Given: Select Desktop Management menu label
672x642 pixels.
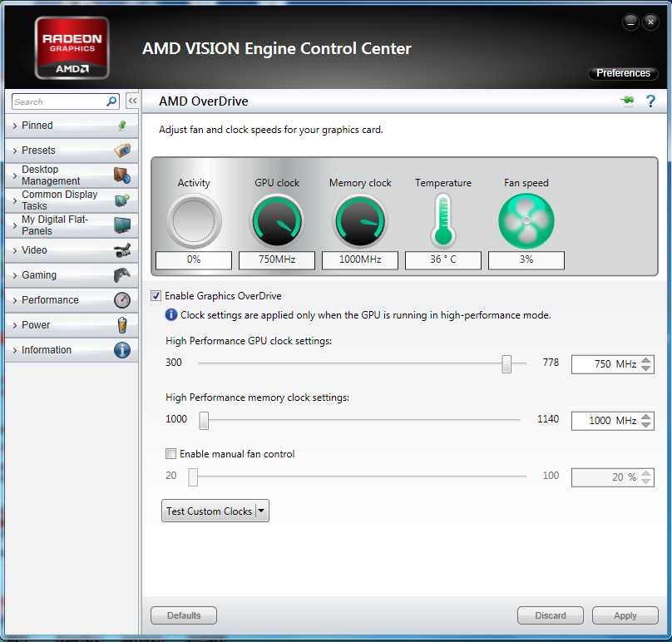Looking at the screenshot, I should click(x=51, y=175).
